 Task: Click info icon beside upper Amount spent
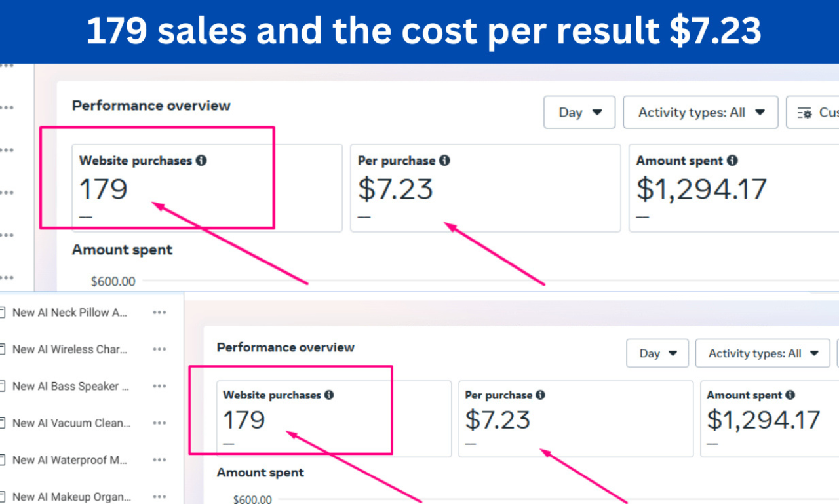coord(732,160)
